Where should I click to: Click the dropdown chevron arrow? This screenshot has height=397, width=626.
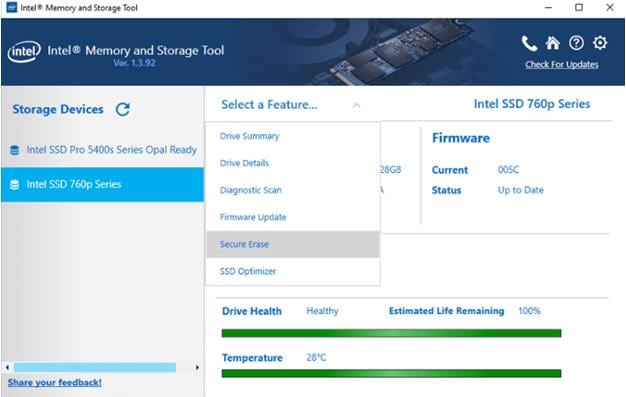[x=357, y=105]
